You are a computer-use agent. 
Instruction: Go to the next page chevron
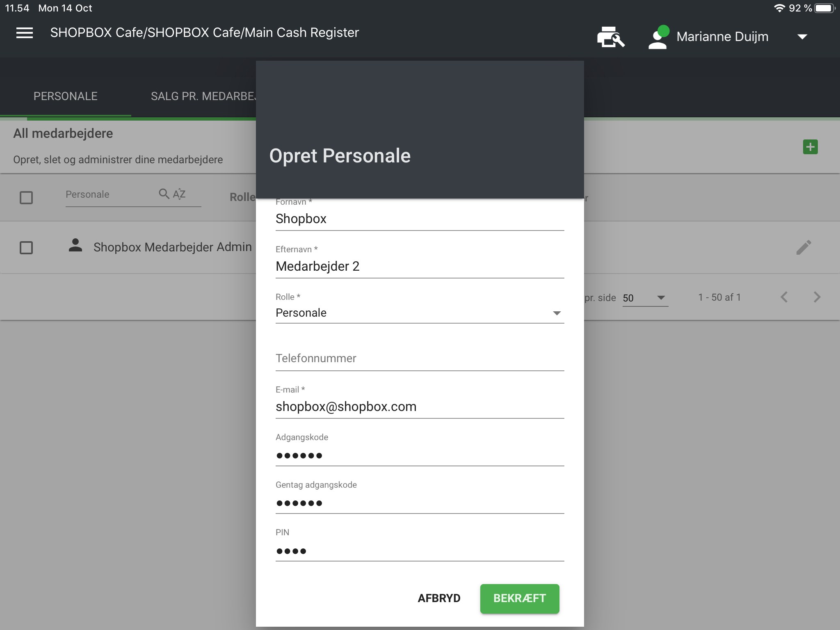point(817,297)
